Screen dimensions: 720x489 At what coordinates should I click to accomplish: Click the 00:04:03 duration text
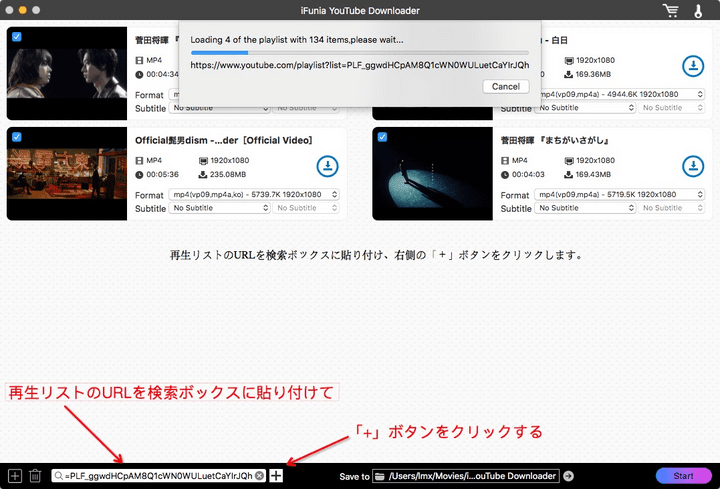pos(528,174)
